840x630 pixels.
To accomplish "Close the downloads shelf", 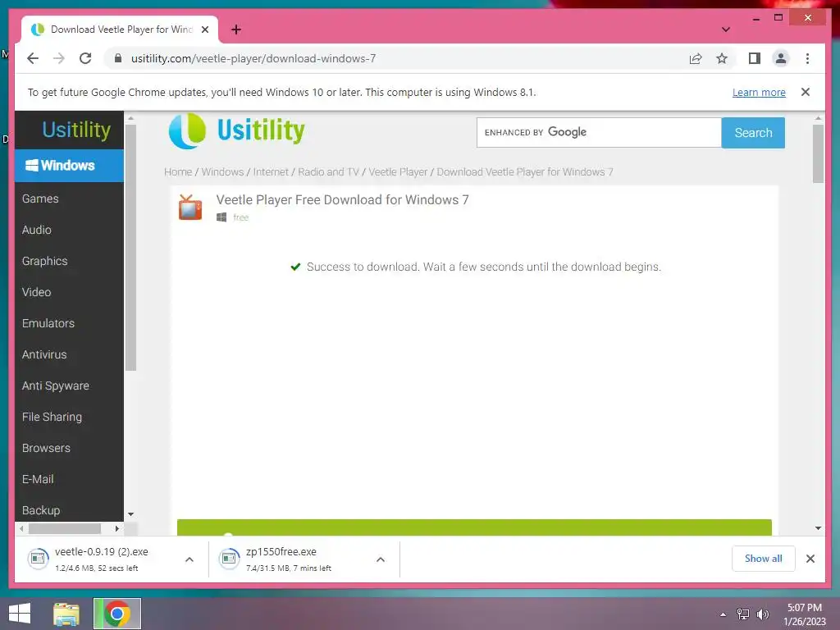I will [x=810, y=559].
